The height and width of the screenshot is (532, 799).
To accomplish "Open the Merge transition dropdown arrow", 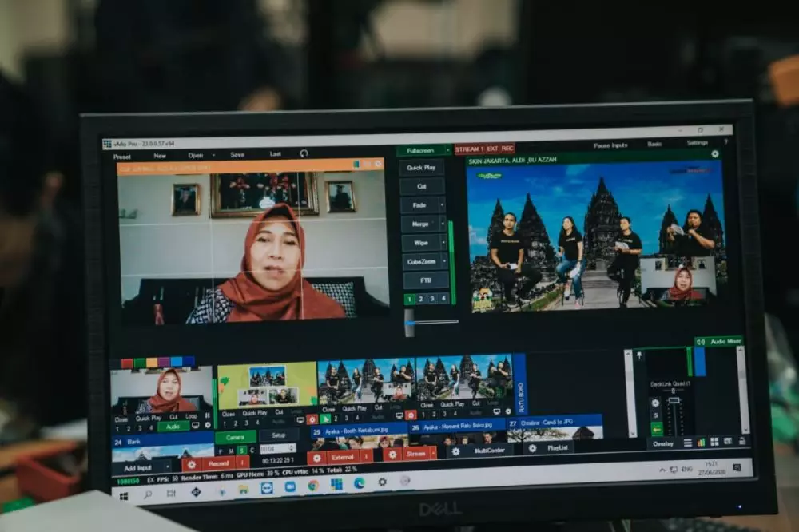I will [x=443, y=224].
